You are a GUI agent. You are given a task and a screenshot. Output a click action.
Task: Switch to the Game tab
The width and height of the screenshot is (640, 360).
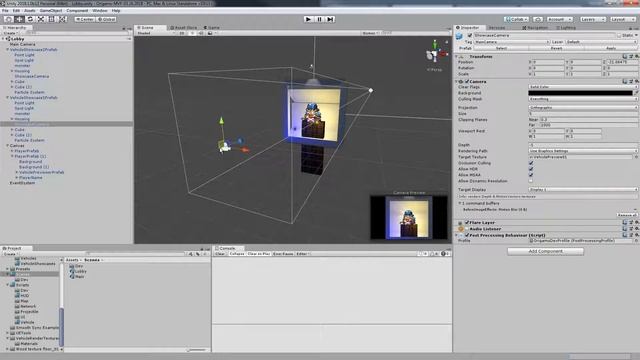coord(211,28)
